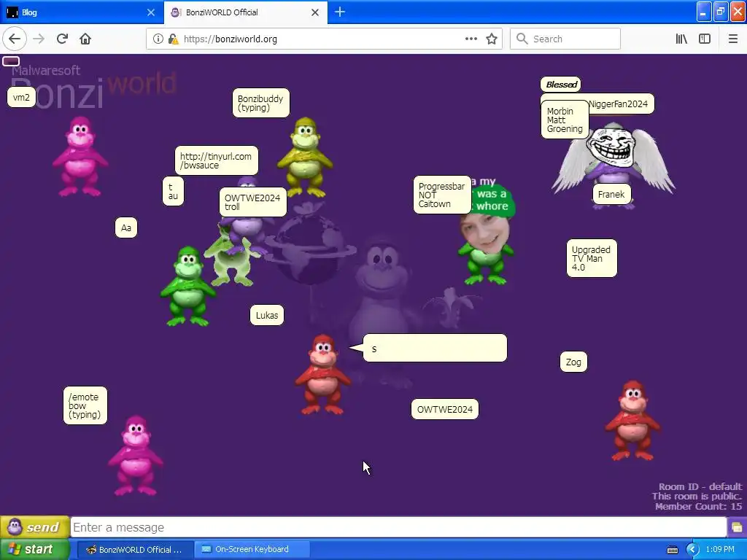The width and height of the screenshot is (747, 560).
Task: Click the 1:09 PM clock
Action: [x=720, y=550]
